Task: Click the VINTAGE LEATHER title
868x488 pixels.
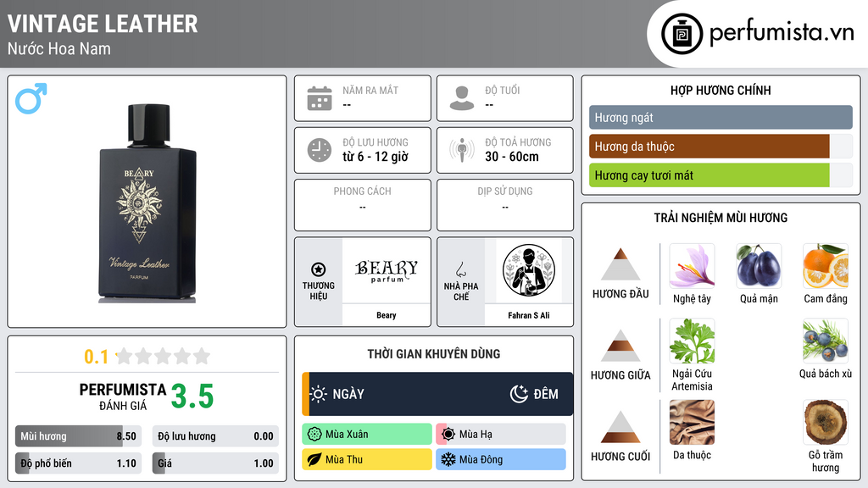Action: coord(103,24)
